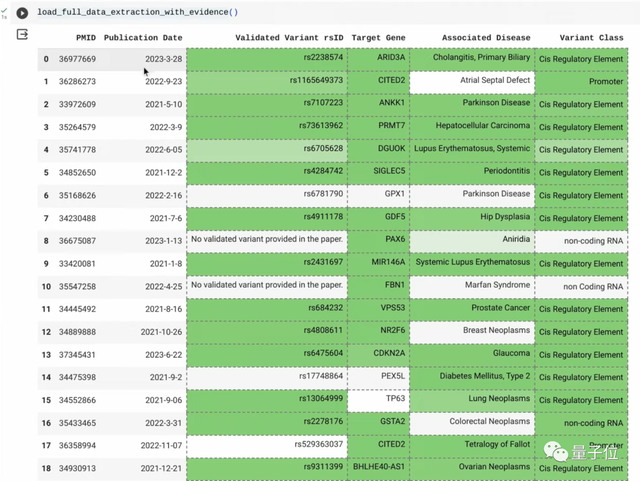Click the GDF5 gene cell

point(378,218)
